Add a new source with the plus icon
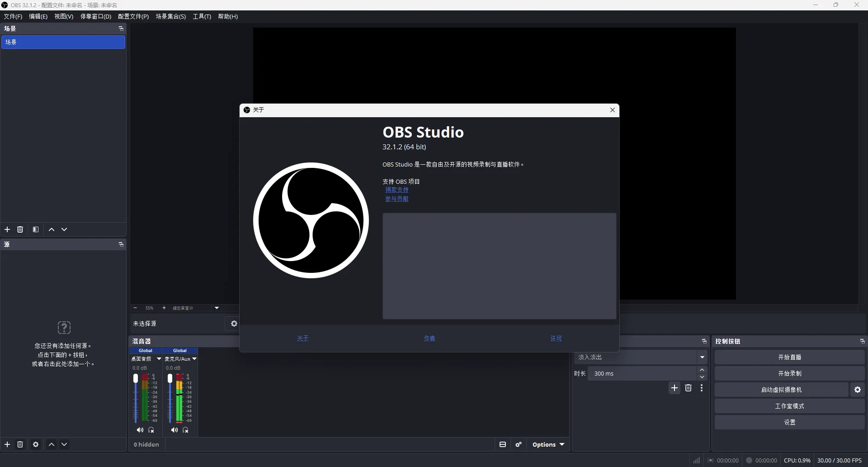This screenshot has height=467, width=868. [x=7, y=444]
